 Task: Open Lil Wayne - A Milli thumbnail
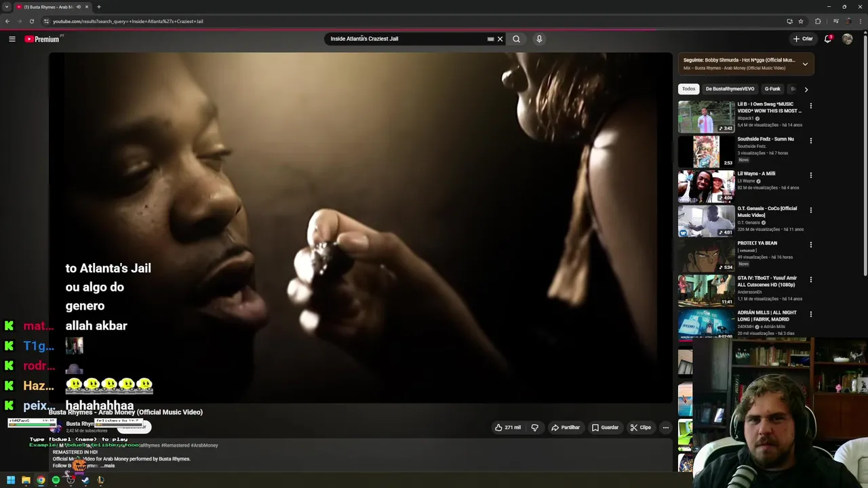(706, 186)
